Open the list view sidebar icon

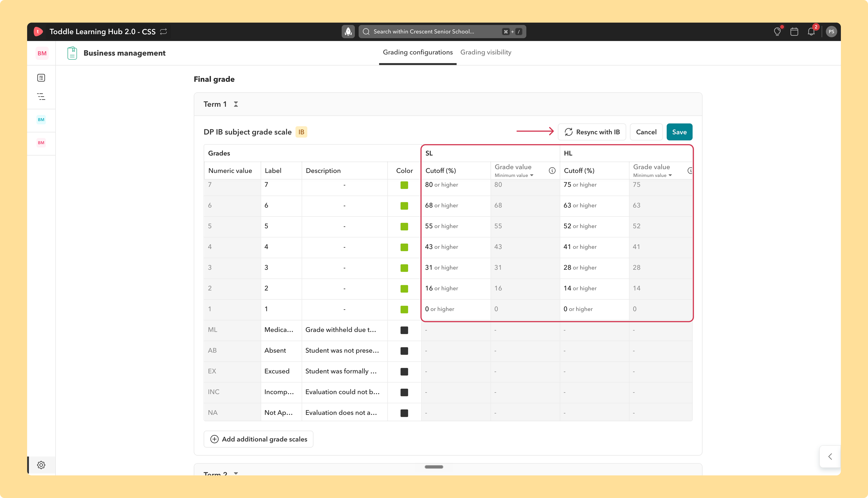point(41,78)
